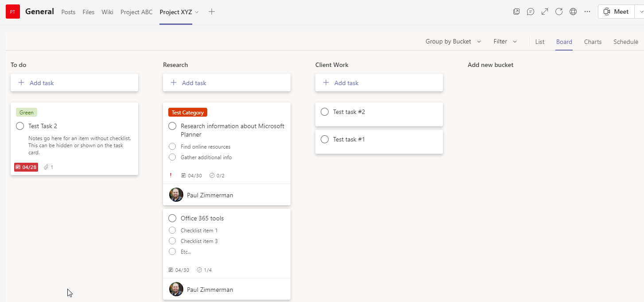This screenshot has height=302, width=644.
Task: Click Paul Zimmerman's avatar on Office 365 tools
Action: tap(176, 289)
